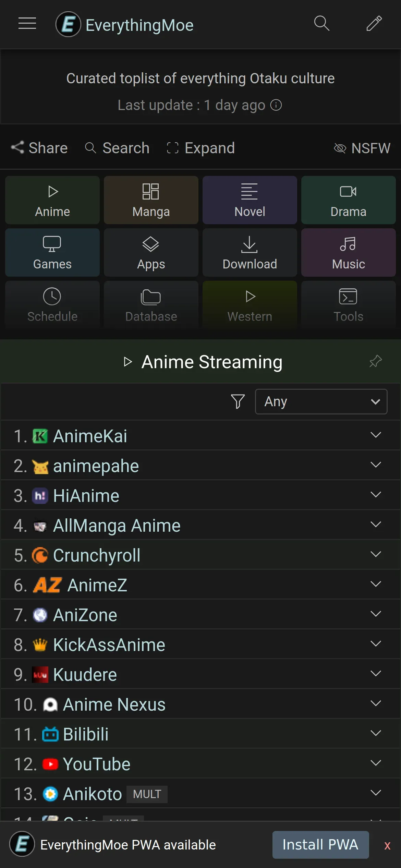
Task: Open the Any filter dropdown
Action: 321,401
